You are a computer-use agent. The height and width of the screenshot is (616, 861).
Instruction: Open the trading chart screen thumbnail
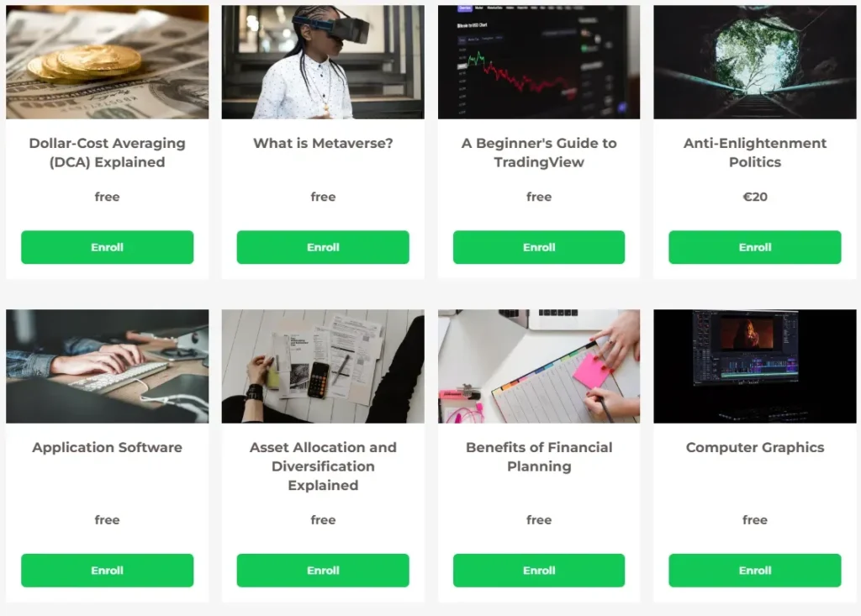(539, 62)
